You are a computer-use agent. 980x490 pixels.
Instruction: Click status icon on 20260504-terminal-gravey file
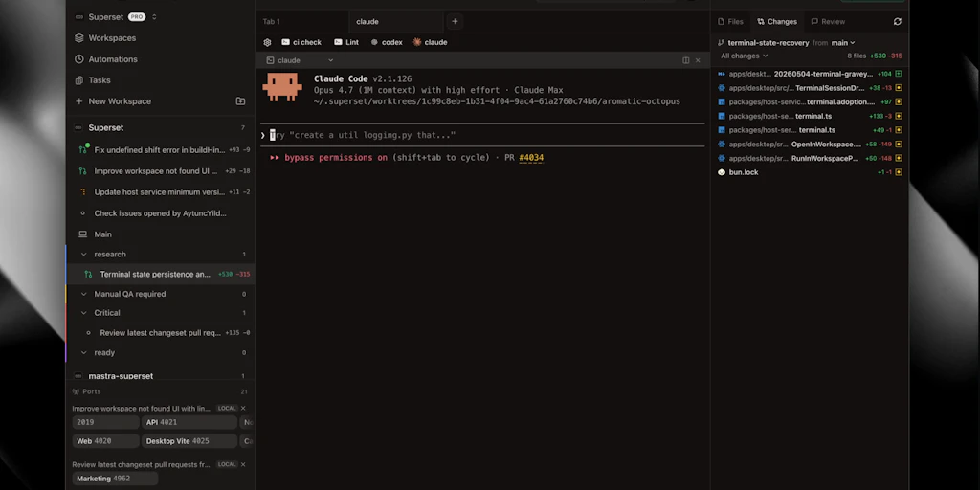[899, 74]
